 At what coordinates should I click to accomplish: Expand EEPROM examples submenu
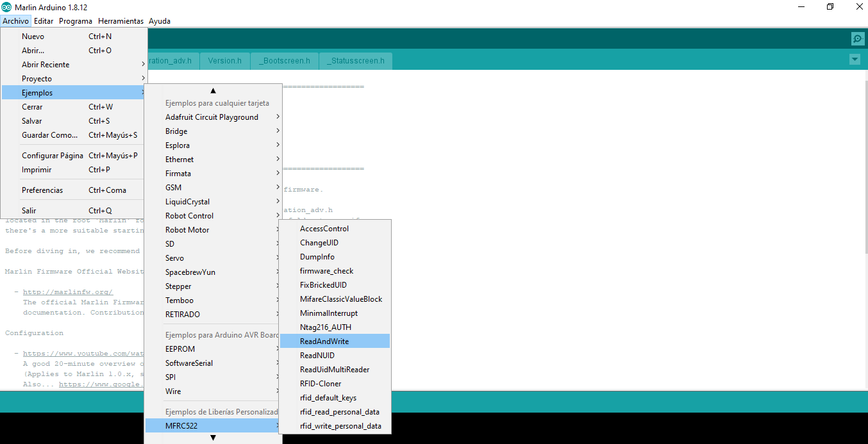pyautogui.click(x=213, y=349)
